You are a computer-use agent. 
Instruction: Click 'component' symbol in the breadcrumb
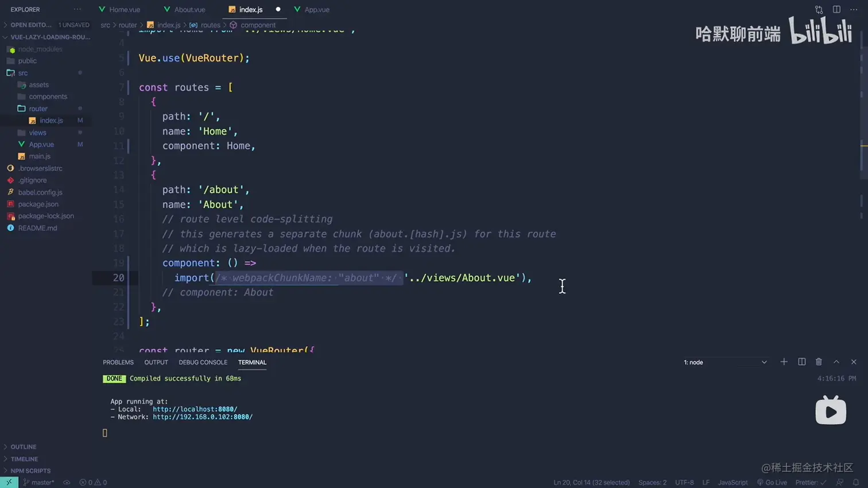pyautogui.click(x=253, y=25)
